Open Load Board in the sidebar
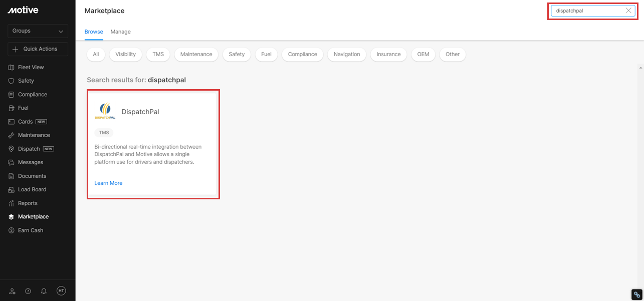 point(32,190)
